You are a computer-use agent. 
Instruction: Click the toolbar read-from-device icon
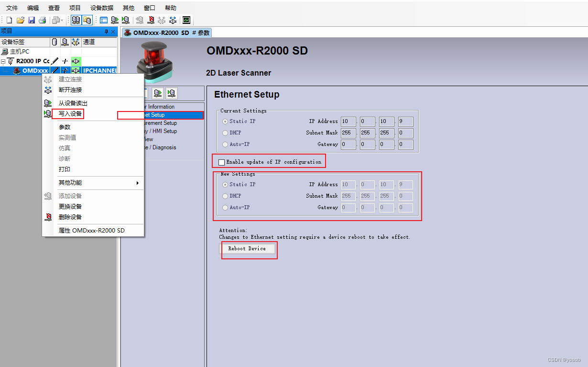115,20
